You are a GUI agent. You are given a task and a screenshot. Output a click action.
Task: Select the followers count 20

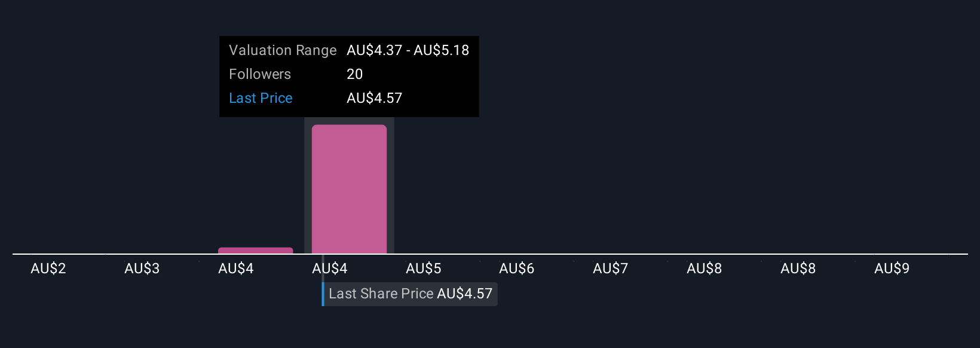pyautogui.click(x=355, y=74)
